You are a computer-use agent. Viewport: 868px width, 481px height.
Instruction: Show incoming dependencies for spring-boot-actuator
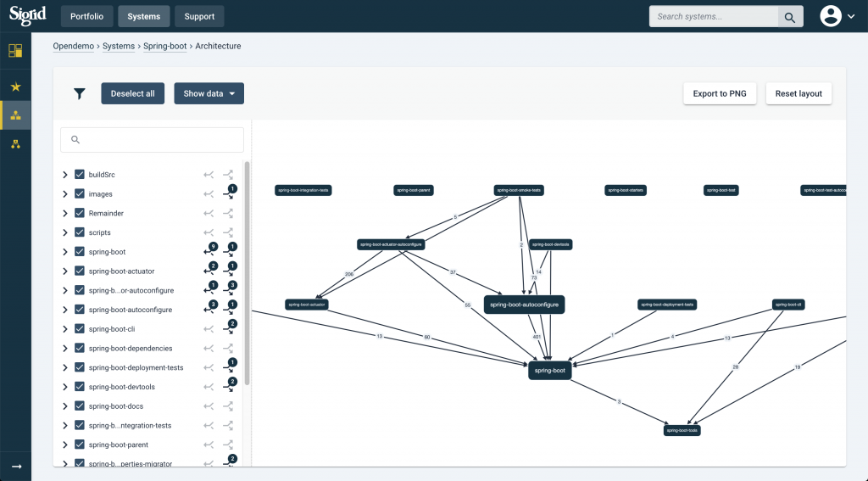pos(210,270)
